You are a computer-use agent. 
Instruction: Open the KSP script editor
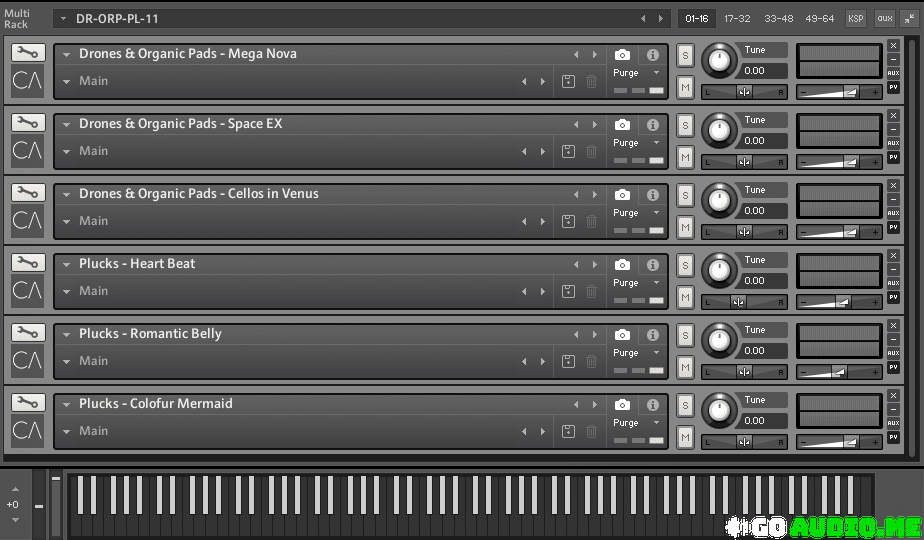[x=856, y=19]
